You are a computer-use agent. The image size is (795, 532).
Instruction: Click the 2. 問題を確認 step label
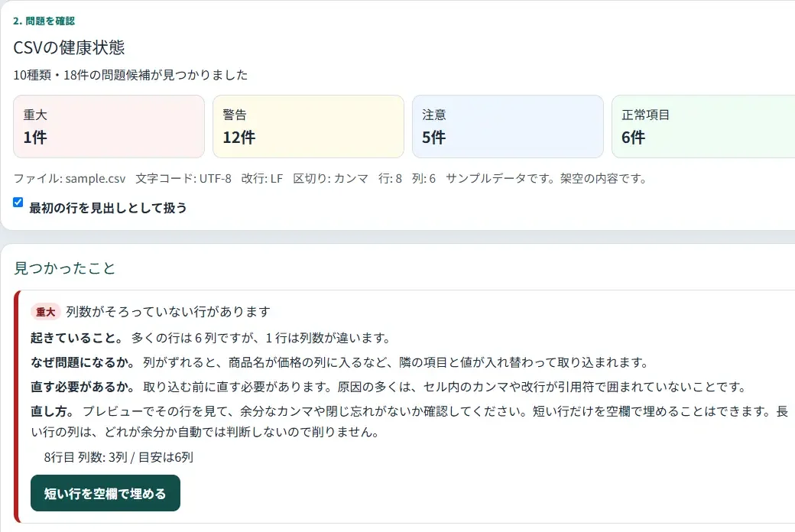pos(44,21)
